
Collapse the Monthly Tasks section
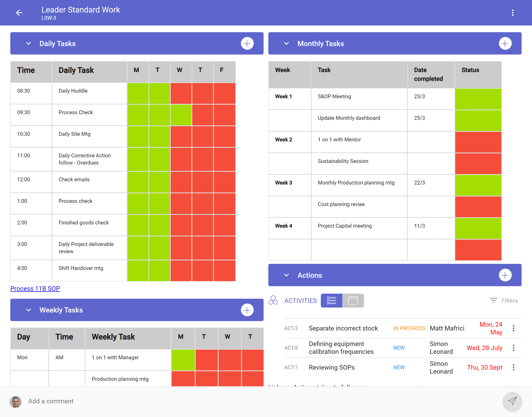click(286, 43)
